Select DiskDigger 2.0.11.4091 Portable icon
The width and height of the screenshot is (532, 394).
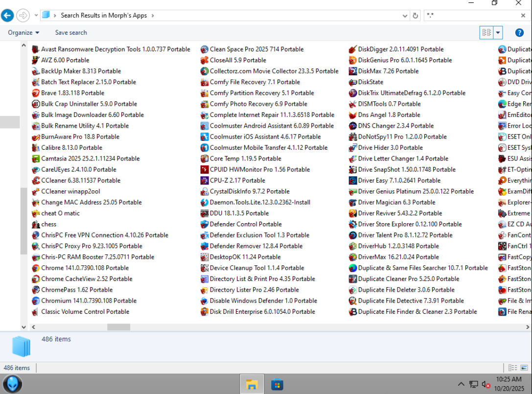[x=352, y=49]
